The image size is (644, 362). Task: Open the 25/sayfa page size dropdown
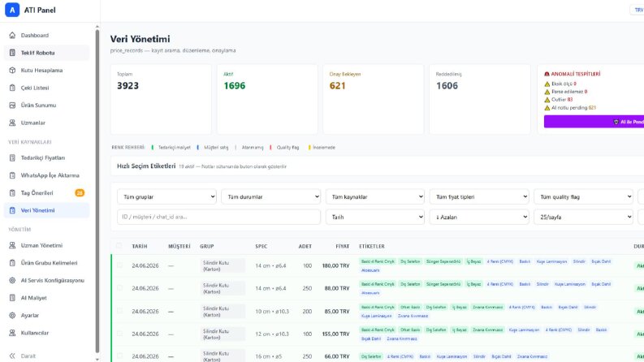[x=584, y=217]
